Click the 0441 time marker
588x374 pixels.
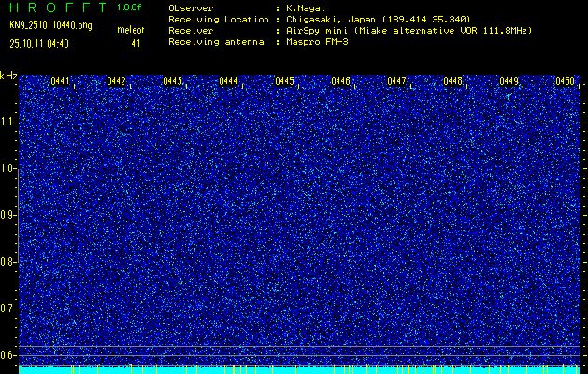(61, 81)
